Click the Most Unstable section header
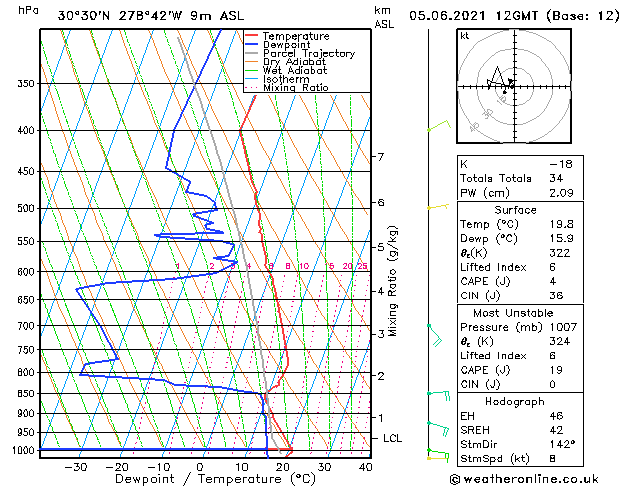 (x=513, y=313)
